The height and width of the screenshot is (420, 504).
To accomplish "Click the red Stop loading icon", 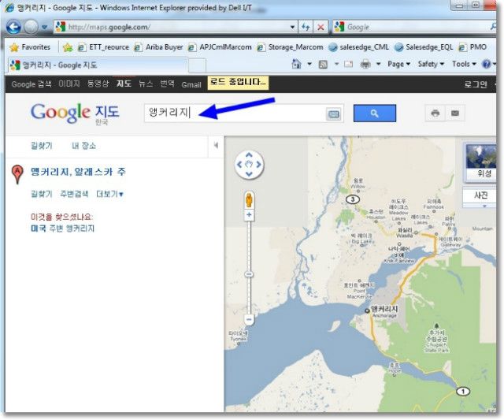I will pyautogui.click(x=321, y=27).
